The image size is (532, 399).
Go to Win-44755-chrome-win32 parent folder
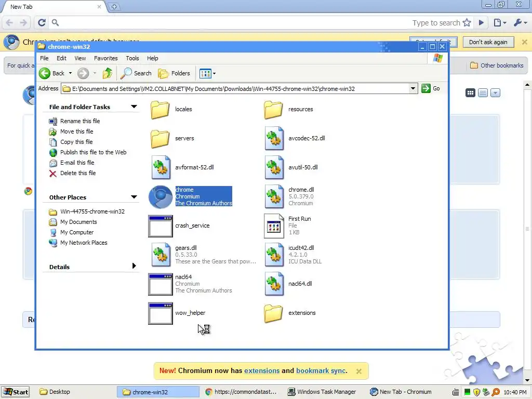coord(92,212)
